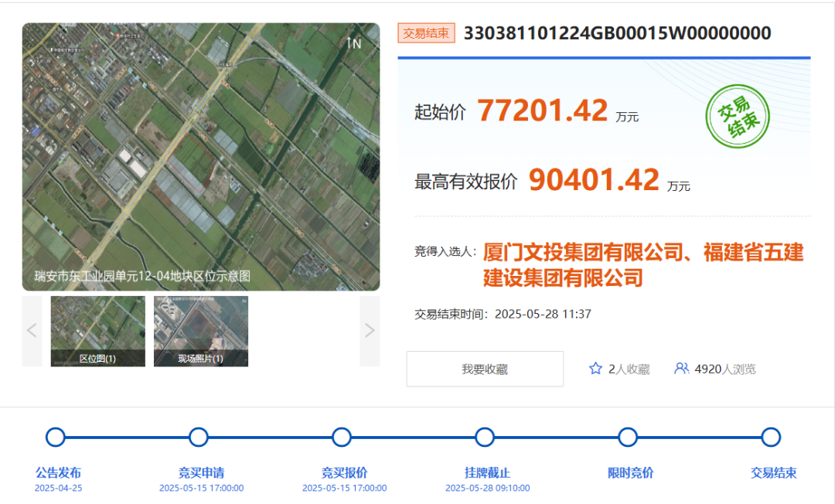
Task: Click the 交易结束 status tag
Action: (426, 33)
